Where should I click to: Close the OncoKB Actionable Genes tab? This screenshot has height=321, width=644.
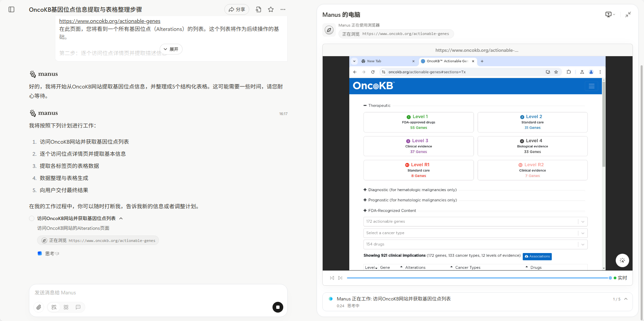coord(473,61)
